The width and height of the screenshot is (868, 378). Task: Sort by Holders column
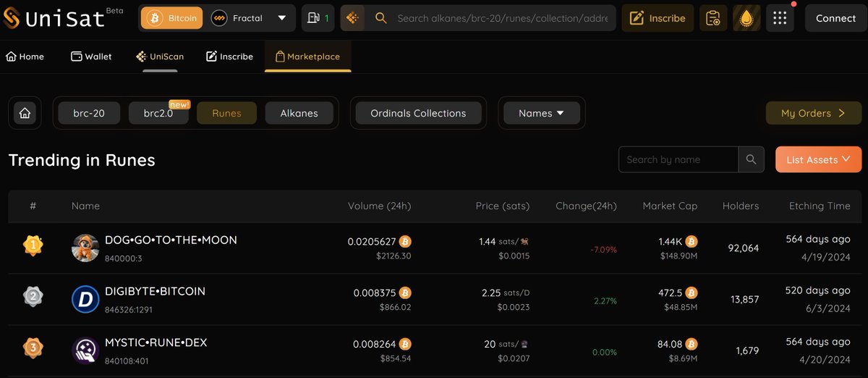point(741,206)
